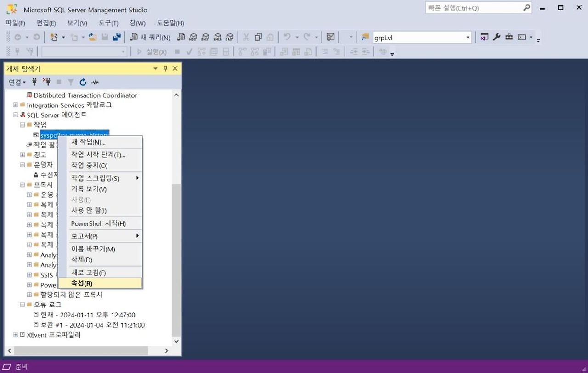Collapse the 프록시 folder node

[x=22, y=185]
